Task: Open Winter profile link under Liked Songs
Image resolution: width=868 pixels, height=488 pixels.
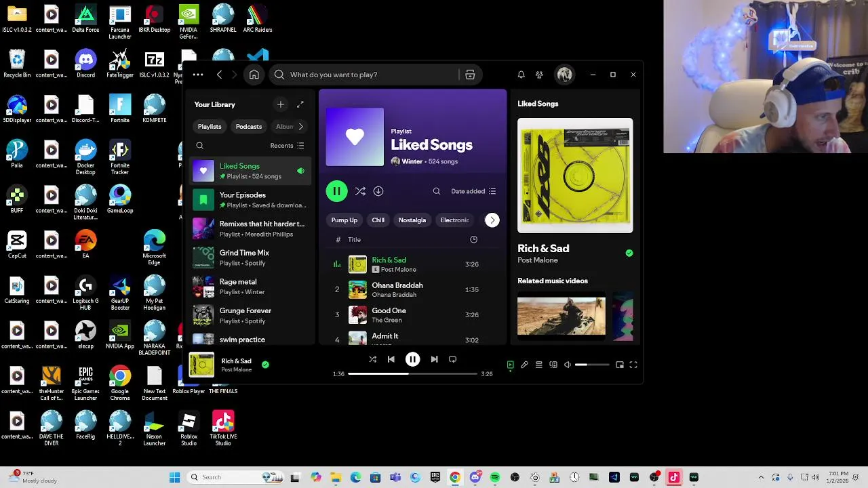Action: (412, 162)
